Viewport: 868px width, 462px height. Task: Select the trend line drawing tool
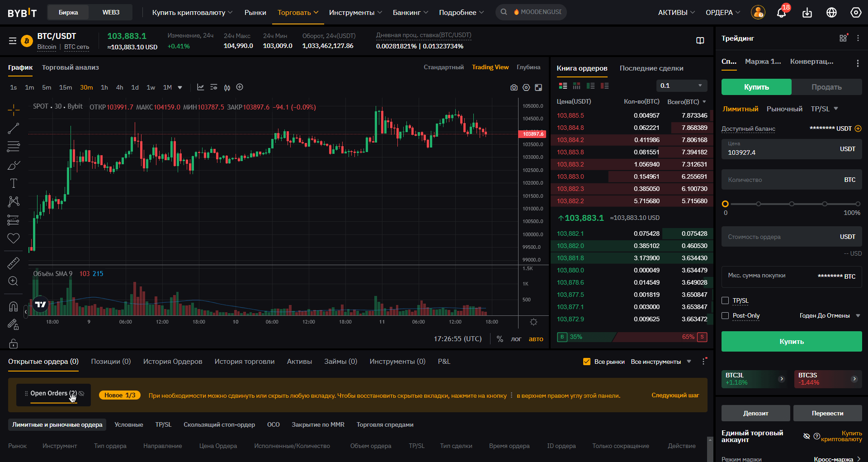pos(14,129)
